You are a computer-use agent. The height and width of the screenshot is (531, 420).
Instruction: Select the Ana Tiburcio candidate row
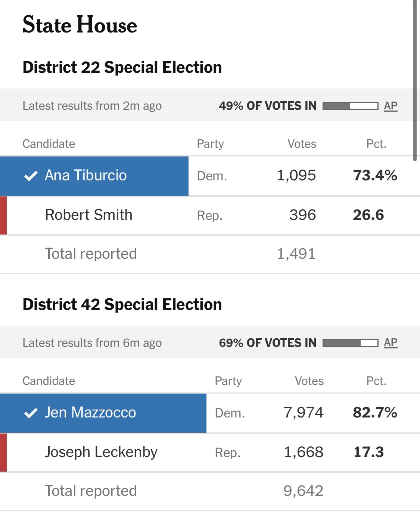(x=85, y=176)
